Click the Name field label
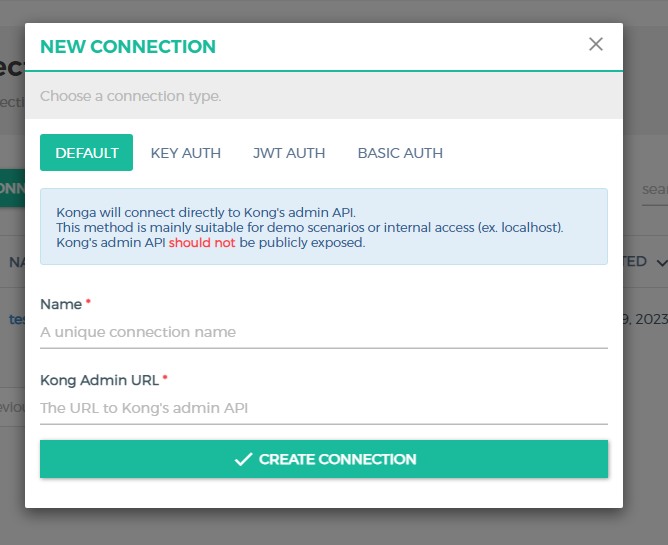The width and height of the screenshot is (668, 545). [x=61, y=303]
